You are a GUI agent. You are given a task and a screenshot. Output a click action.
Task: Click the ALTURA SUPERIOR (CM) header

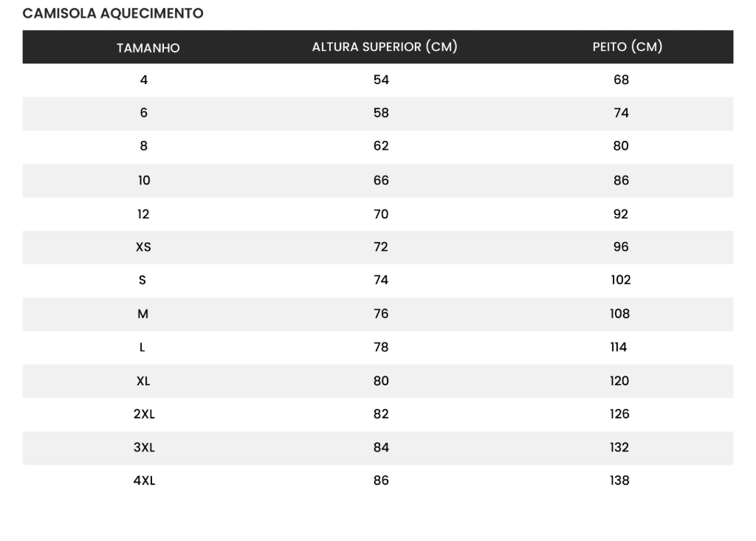tap(385, 47)
